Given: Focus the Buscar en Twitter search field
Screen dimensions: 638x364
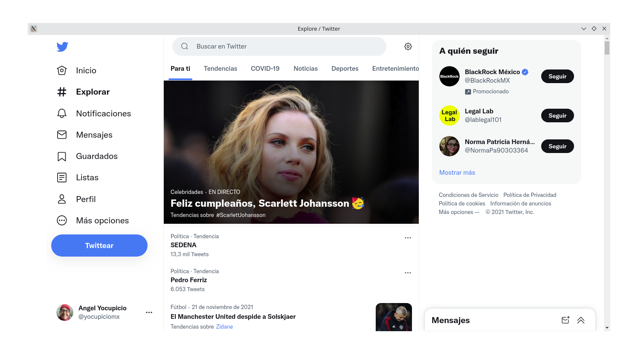Looking at the screenshot, I should (x=279, y=46).
